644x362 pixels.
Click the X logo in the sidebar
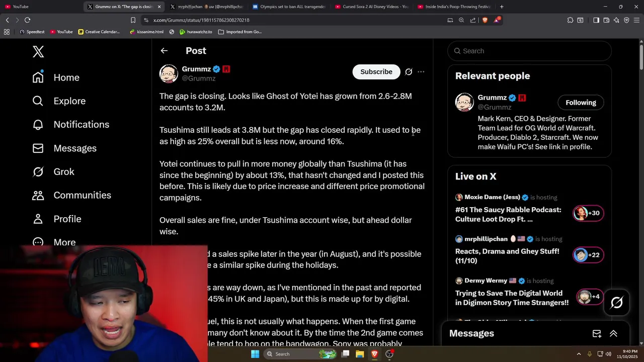click(38, 51)
